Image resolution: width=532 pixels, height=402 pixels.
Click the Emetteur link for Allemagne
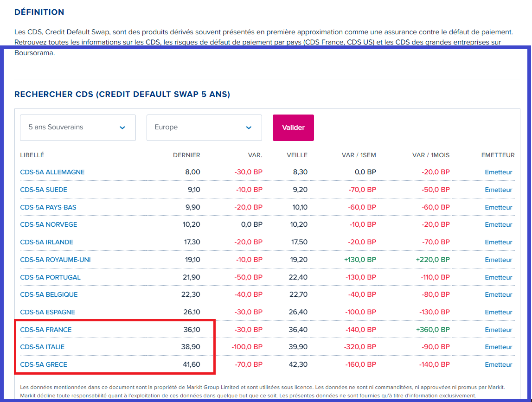tap(499, 172)
